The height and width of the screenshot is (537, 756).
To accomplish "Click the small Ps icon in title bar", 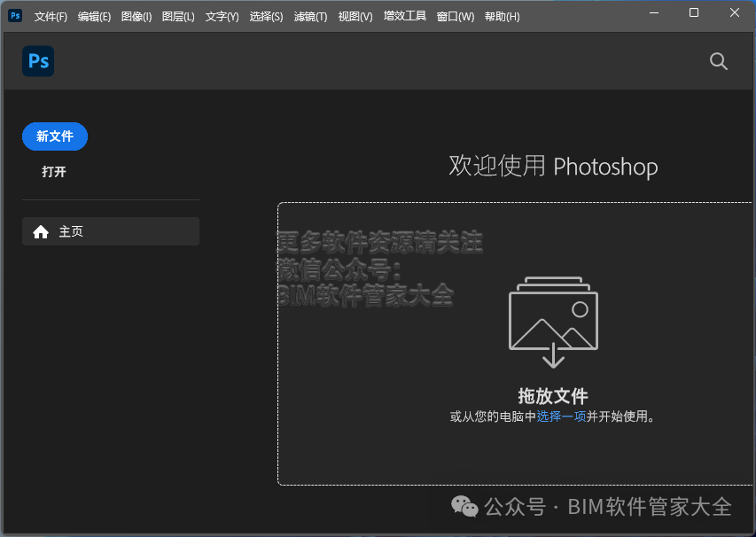I will click(x=15, y=16).
